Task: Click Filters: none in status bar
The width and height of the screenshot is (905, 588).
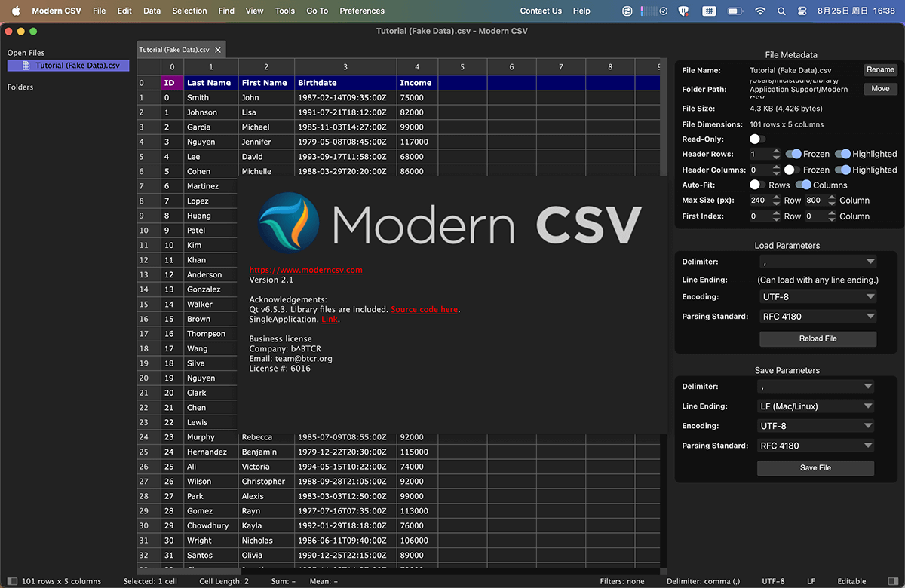Action: click(622, 581)
